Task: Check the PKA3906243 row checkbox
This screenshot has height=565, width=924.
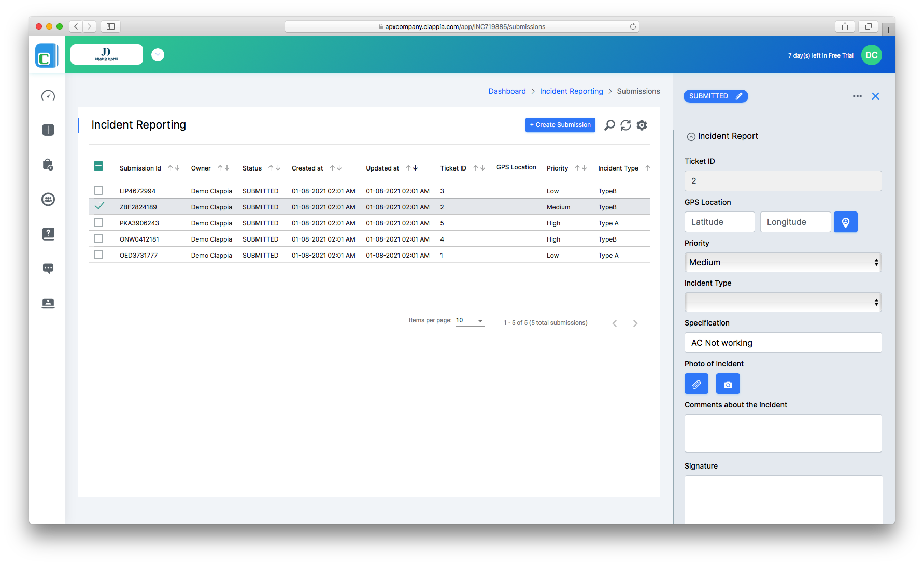Action: tap(98, 222)
